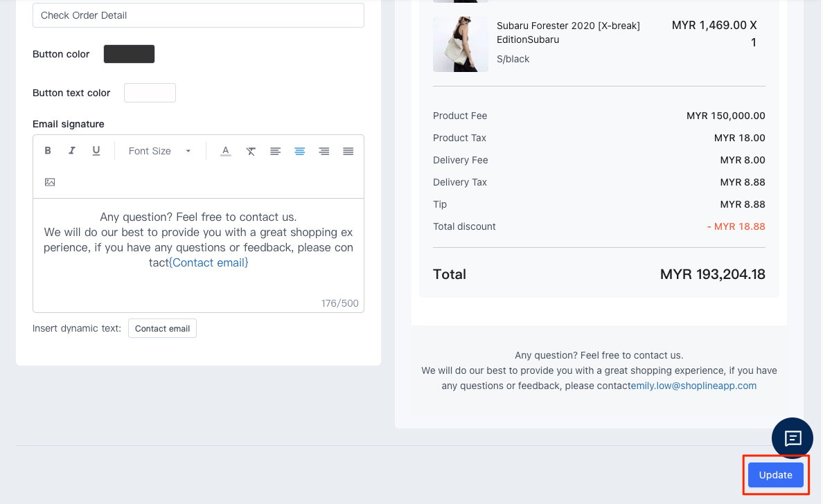Align signature text to the right
This screenshot has width=823, height=504.
tap(324, 151)
